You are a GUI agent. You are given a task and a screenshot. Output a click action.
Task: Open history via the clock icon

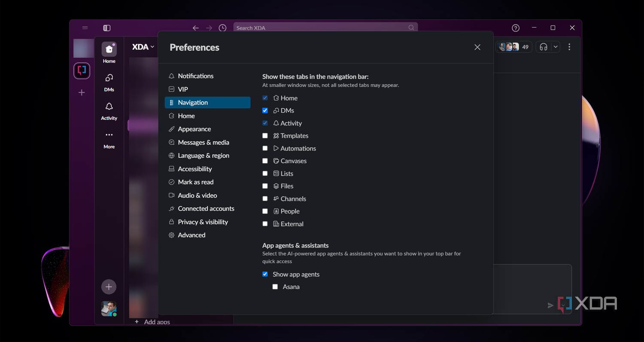[222, 28]
